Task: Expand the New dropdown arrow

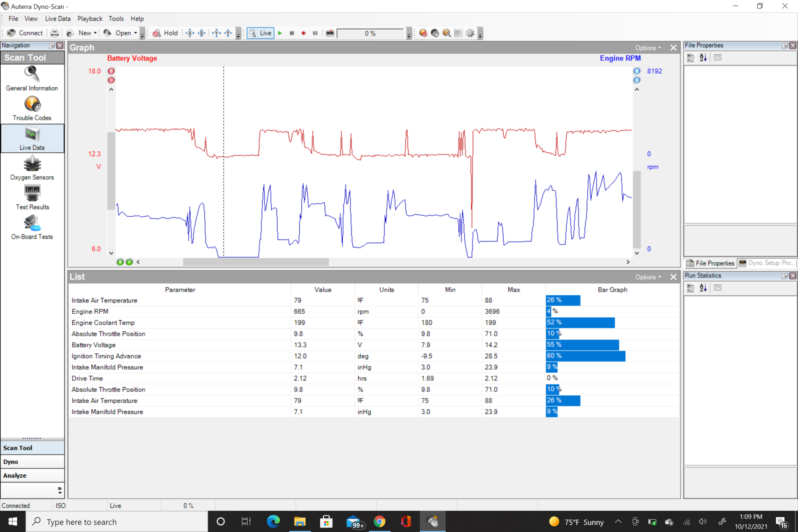Action: (95, 33)
